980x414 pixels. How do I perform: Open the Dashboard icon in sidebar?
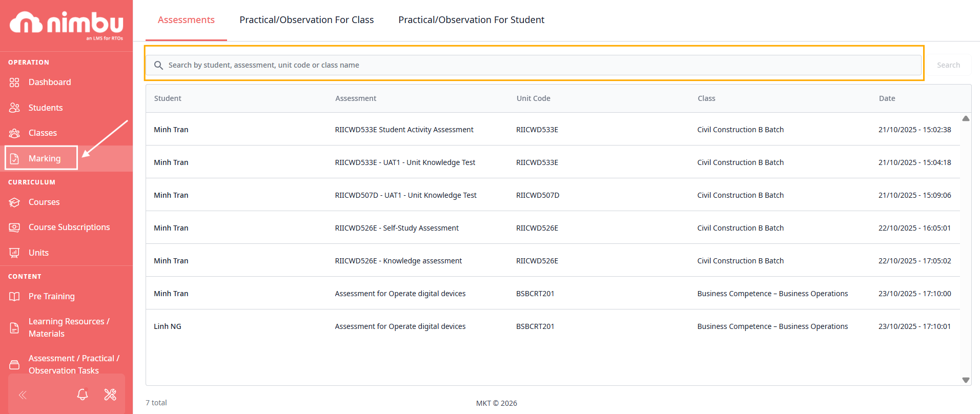coord(14,82)
